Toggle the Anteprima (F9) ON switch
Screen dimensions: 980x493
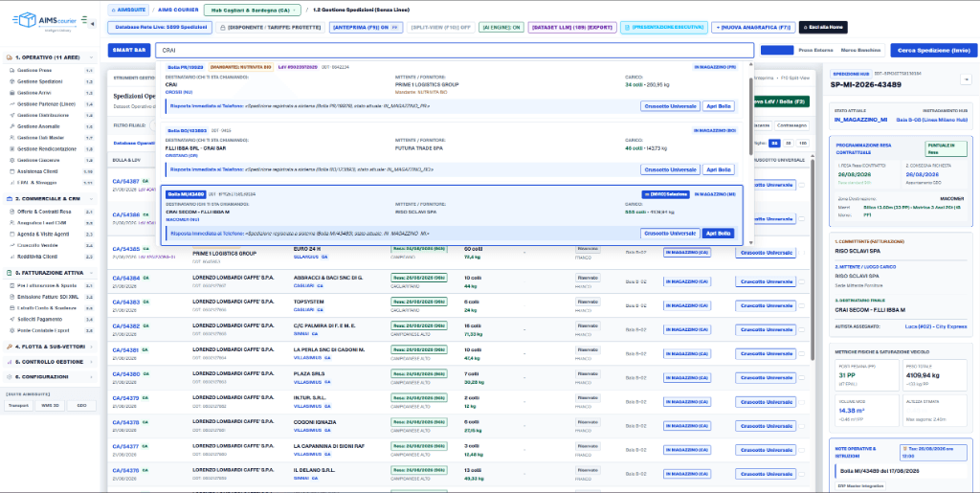pos(367,28)
